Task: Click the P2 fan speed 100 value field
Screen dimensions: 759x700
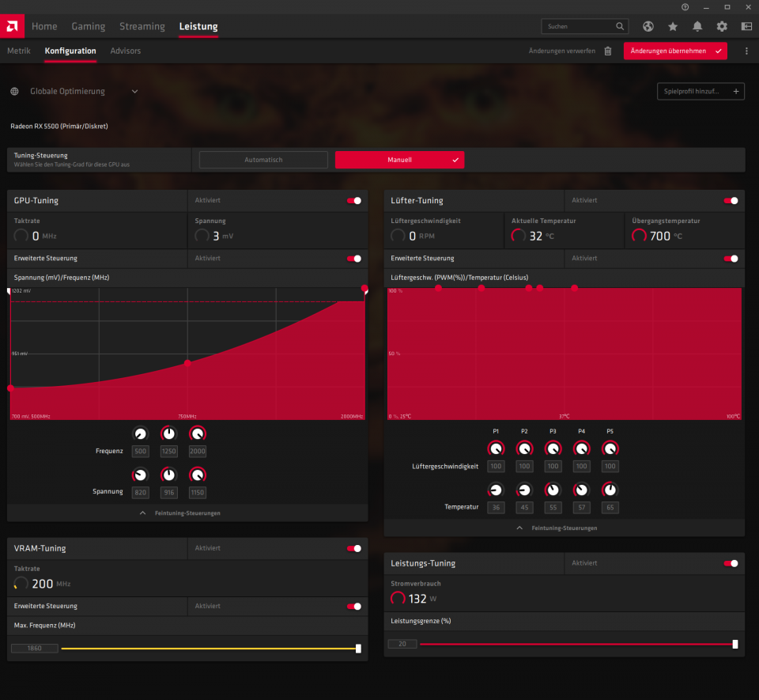Action: tap(524, 466)
